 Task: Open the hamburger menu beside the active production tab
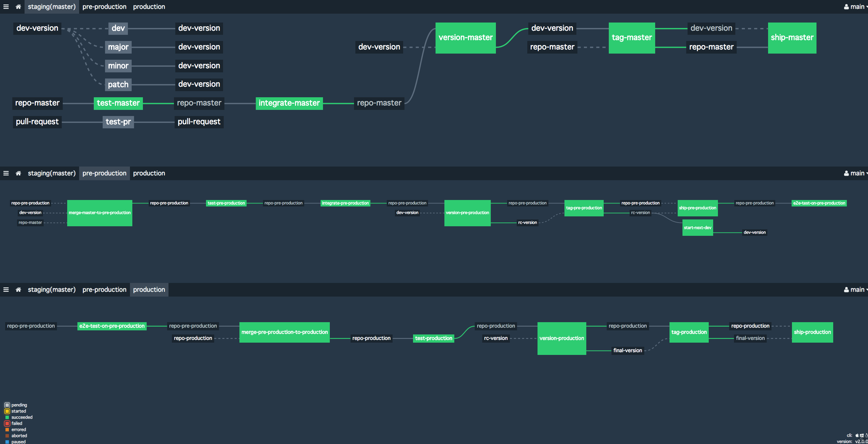tap(6, 290)
